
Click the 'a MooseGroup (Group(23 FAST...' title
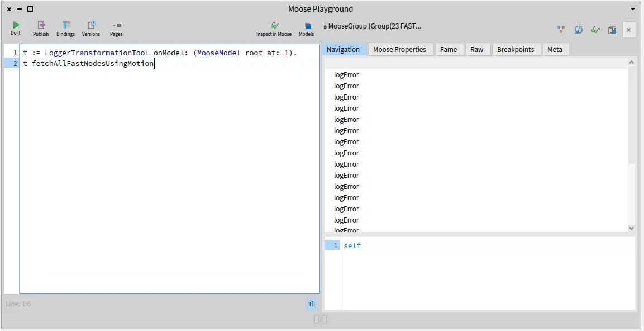[x=373, y=26]
